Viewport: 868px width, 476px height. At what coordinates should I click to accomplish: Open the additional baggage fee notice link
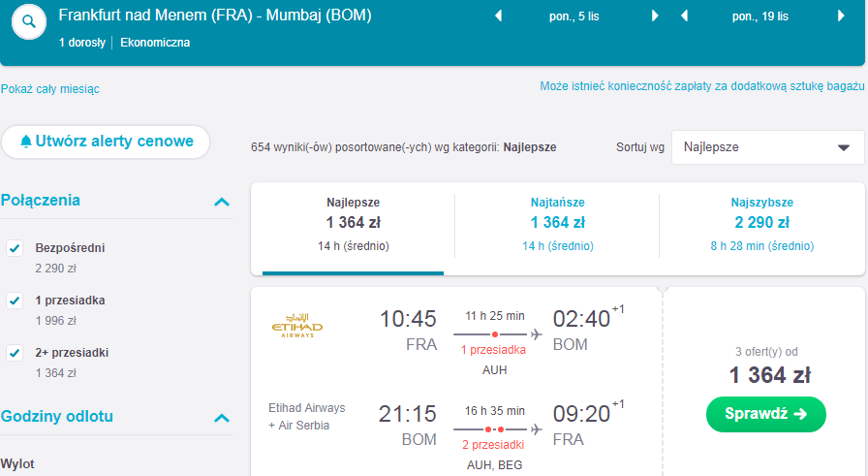702,86
